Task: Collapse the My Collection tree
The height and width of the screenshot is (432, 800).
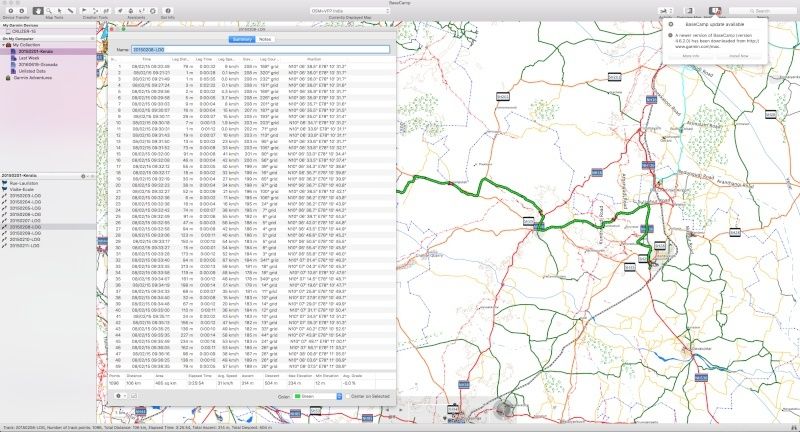Action: [3, 45]
